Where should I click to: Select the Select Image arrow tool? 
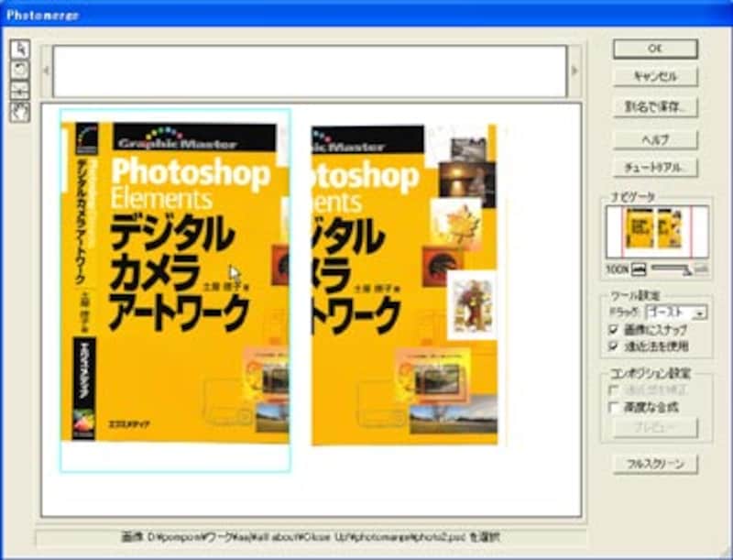click(22, 49)
